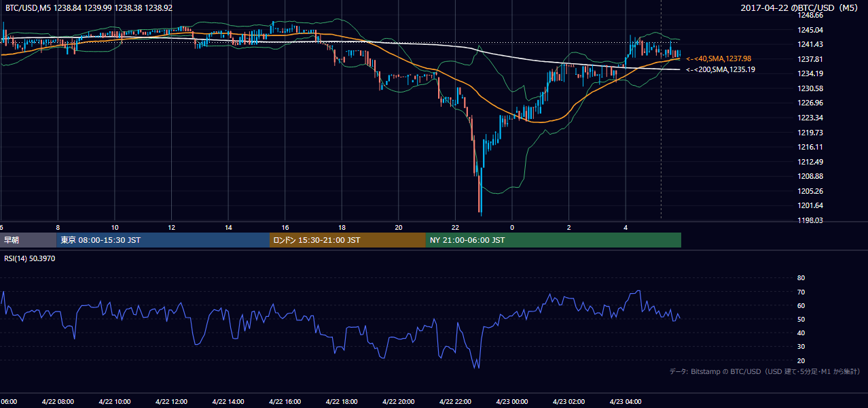Click the BTC/USD,M5 price header text
Viewport: 868px width, 408px height.
88,8
